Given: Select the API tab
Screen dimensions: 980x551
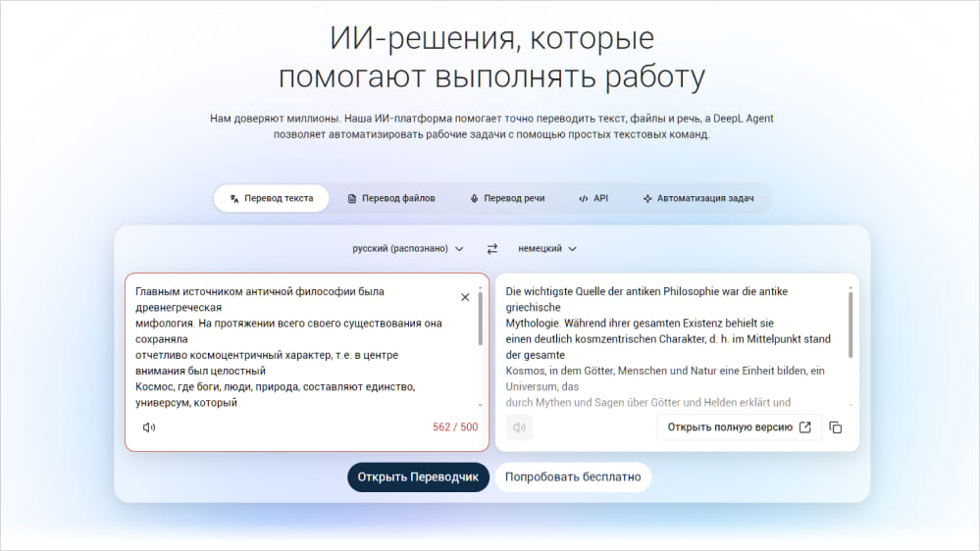Looking at the screenshot, I should (593, 198).
